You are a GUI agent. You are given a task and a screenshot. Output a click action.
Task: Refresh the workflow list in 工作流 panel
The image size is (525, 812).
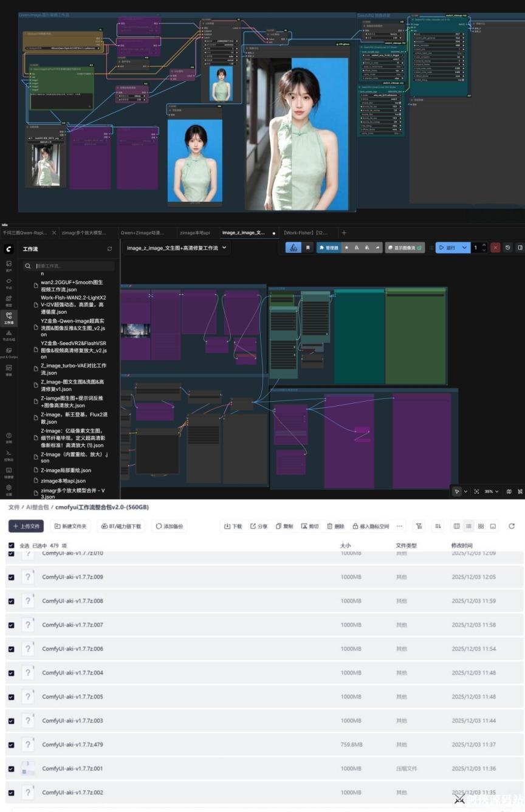[109, 249]
